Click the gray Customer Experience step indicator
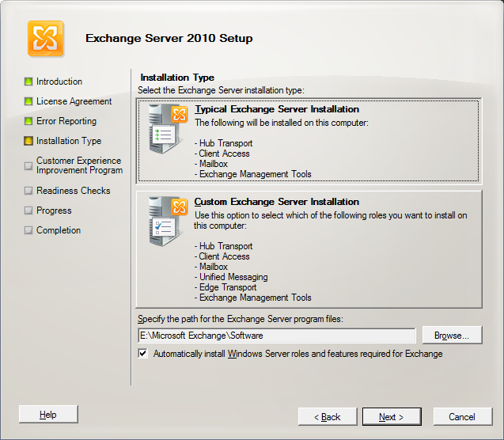The width and height of the screenshot is (504, 440). tap(28, 166)
